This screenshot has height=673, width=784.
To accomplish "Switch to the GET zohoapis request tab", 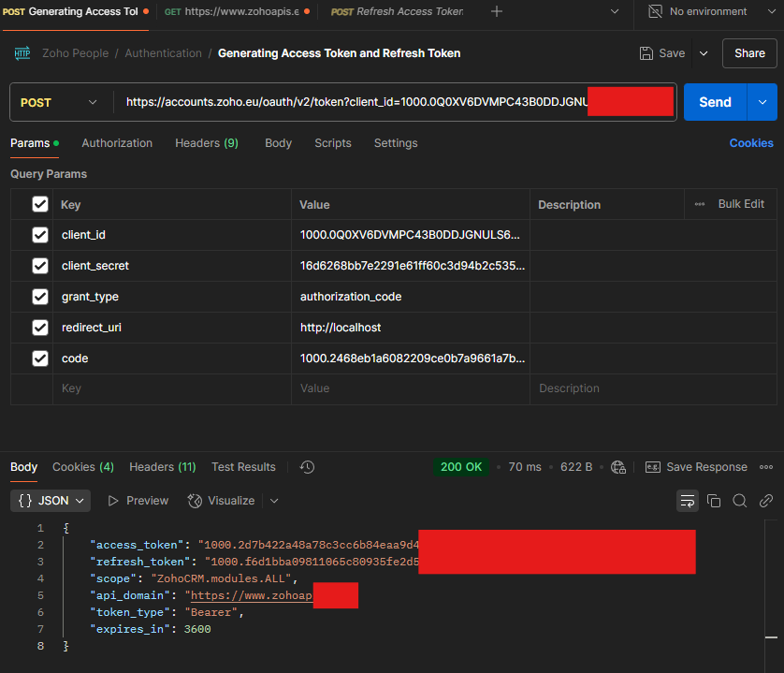I will (x=237, y=11).
